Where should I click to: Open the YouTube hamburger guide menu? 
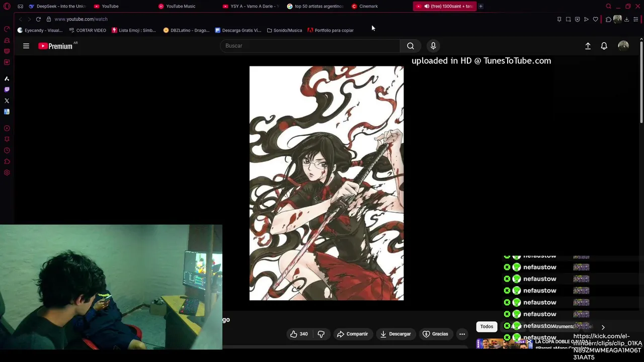[26, 46]
